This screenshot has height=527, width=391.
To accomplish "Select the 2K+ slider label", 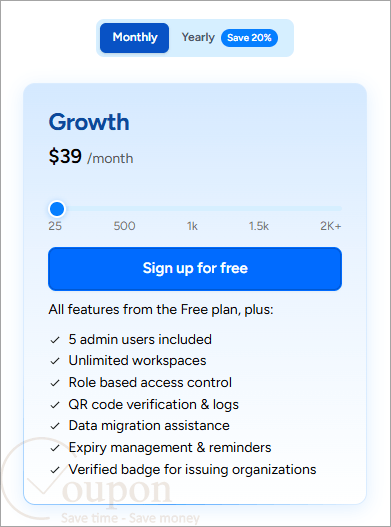I will tap(330, 226).
